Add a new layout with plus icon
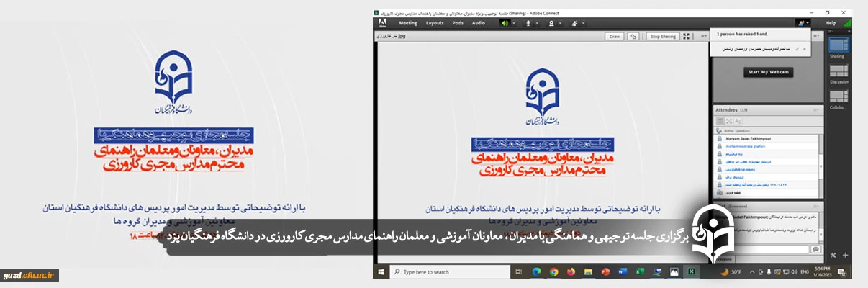Screen dimensions: 868x288 coord(845,254)
